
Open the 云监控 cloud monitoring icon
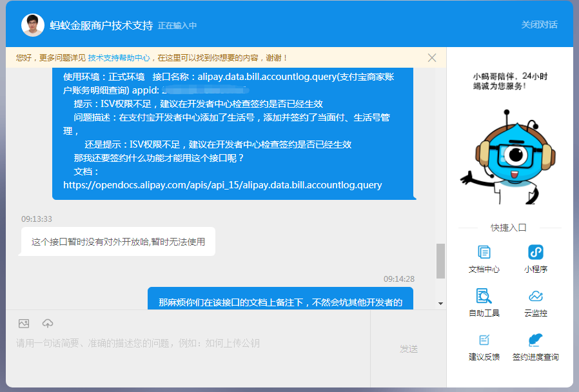tap(535, 296)
